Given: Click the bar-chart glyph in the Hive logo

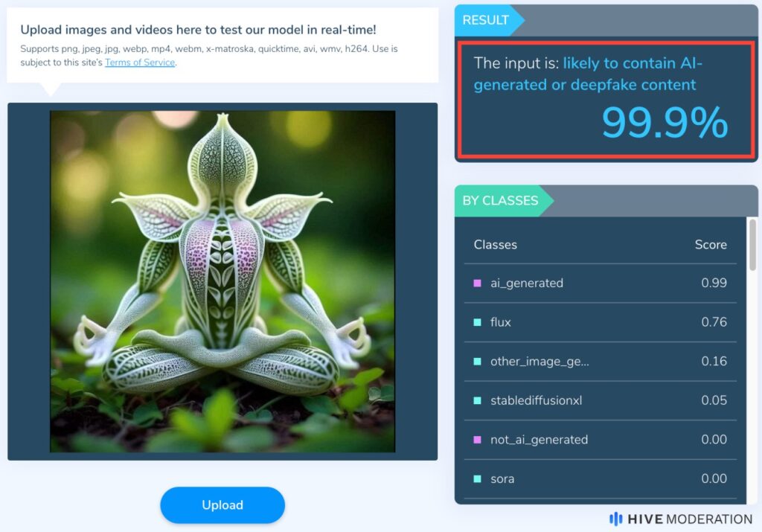Looking at the screenshot, I should pos(615,519).
